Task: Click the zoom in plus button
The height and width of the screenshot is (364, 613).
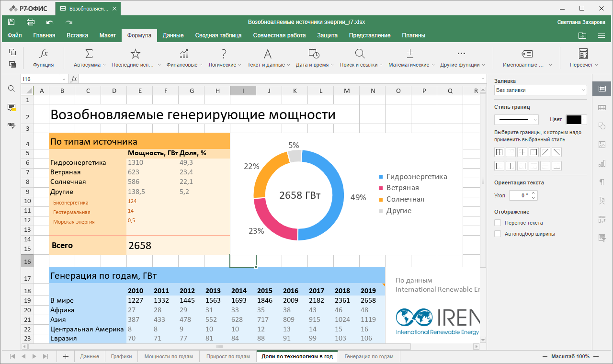Action: click(x=596, y=356)
